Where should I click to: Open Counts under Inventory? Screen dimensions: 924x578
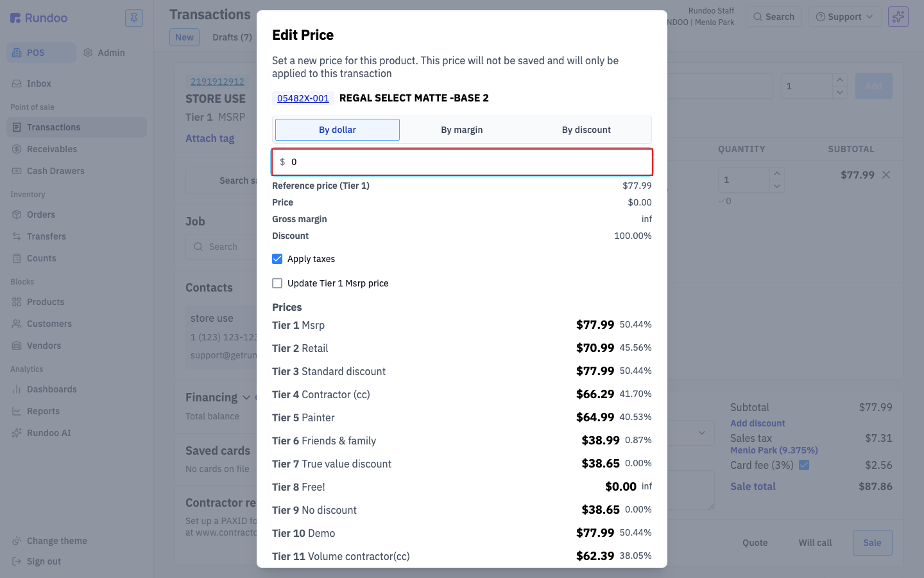tap(77, 258)
